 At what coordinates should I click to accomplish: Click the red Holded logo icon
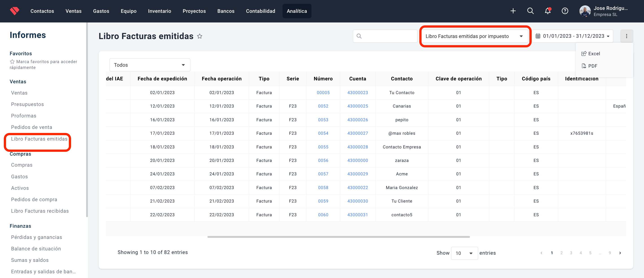click(x=15, y=11)
